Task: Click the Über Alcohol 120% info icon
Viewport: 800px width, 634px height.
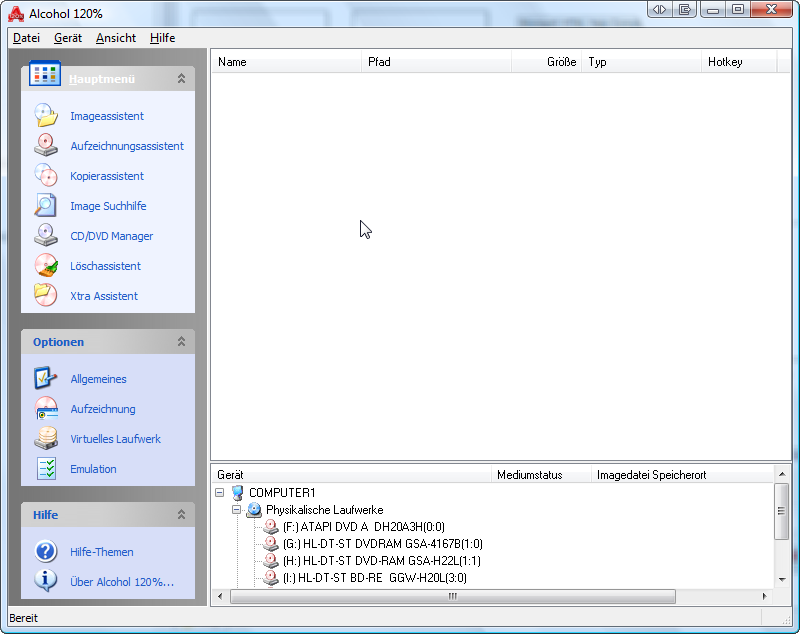Action: click(46, 581)
